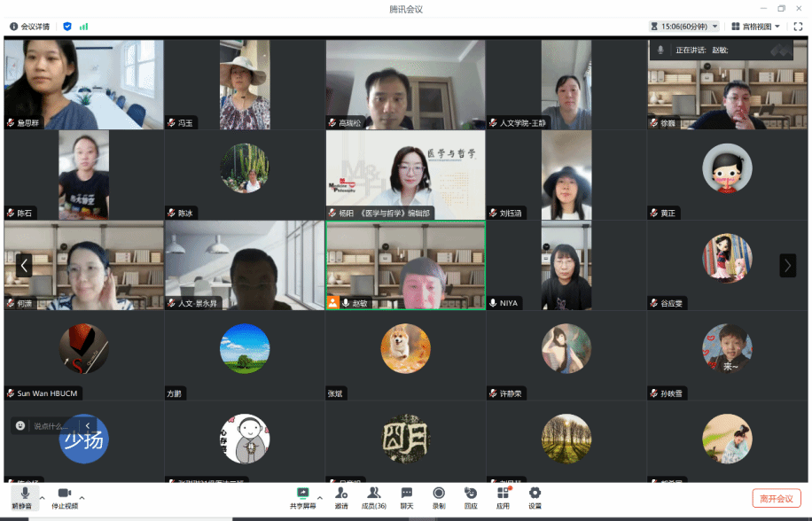Open the 应用 apps icon
Screen dimensions: 812x521
503,496
